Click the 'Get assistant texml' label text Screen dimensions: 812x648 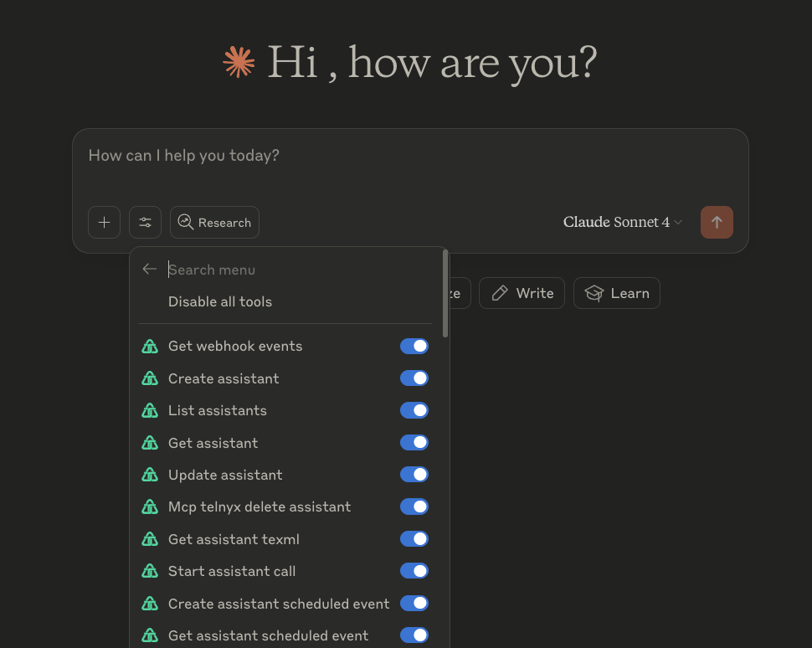[x=234, y=539]
